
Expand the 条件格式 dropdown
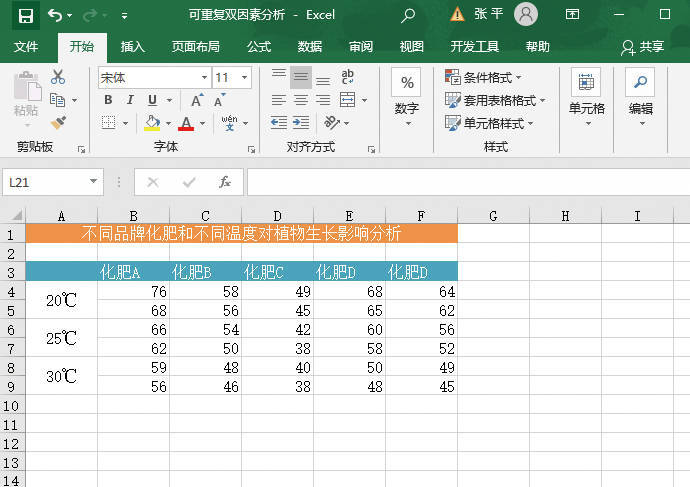point(484,77)
